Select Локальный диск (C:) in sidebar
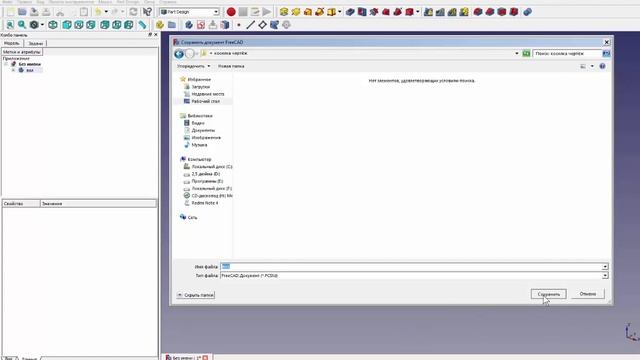The width and height of the screenshot is (640, 360). [211, 167]
